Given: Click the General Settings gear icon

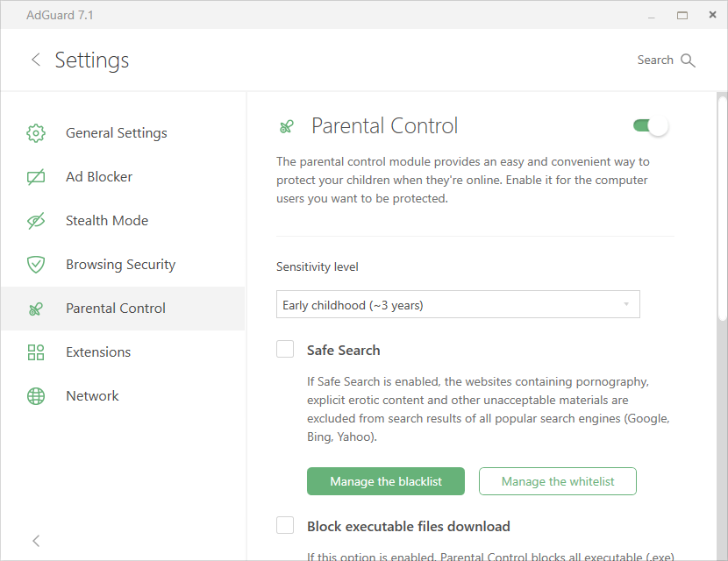Looking at the screenshot, I should (36, 133).
